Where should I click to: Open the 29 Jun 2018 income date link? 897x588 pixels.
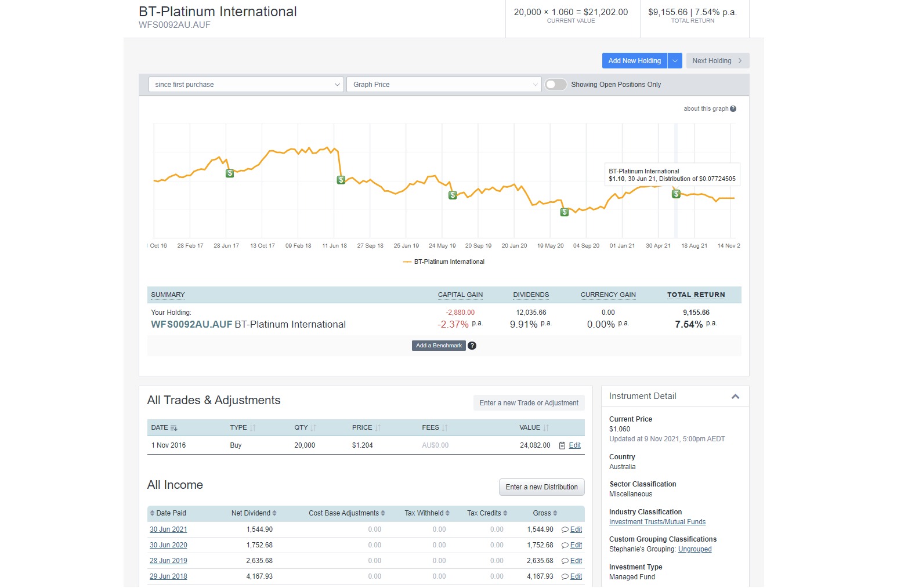point(168,576)
